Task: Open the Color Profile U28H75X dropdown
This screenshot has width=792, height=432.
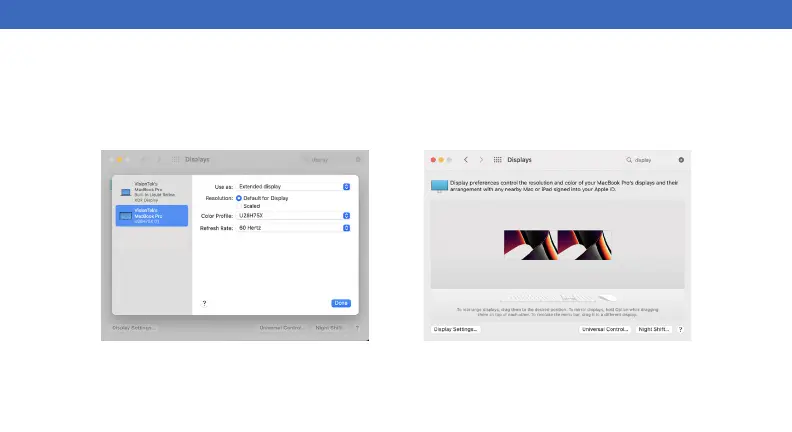Action: pyautogui.click(x=293, y=216)
